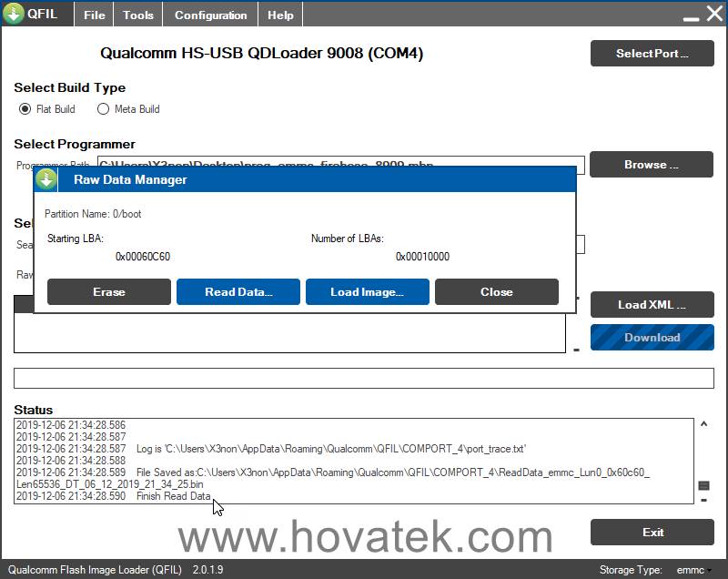Click the port_trace.txt log line
Image resolution: width=728 pixels, height=579 pixels.
click(x=270, y=449)
